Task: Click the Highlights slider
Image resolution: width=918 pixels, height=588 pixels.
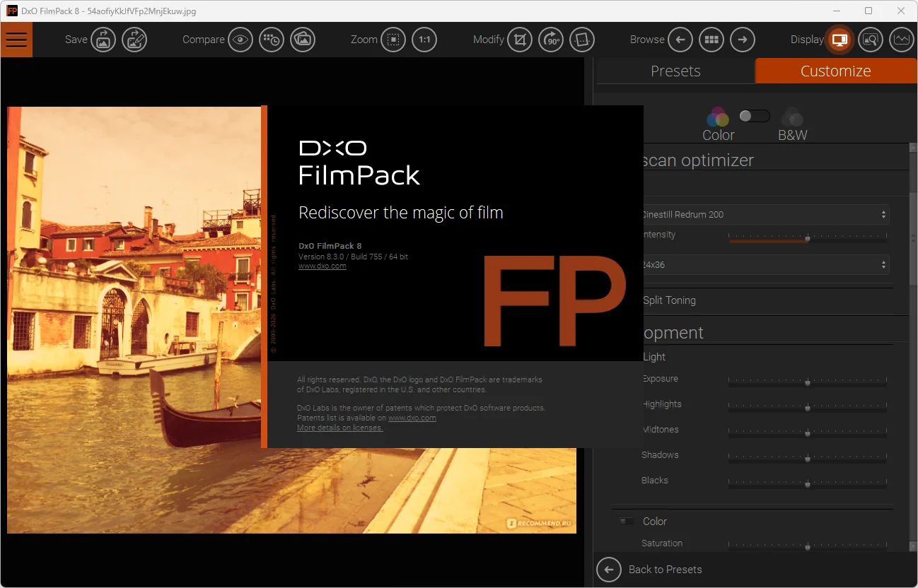Action: (808, 408)
